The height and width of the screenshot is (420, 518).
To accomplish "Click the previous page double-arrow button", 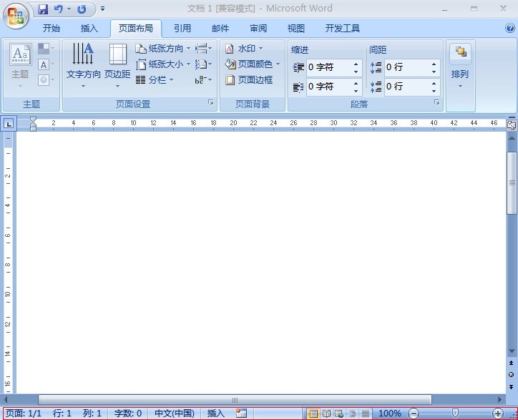I will coord(512,363).
